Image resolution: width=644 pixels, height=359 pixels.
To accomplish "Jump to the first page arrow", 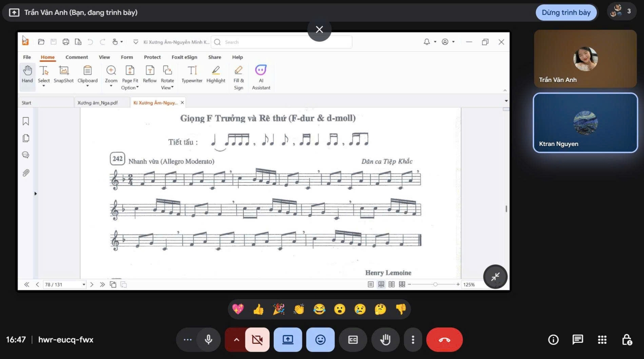I will 27,285.
